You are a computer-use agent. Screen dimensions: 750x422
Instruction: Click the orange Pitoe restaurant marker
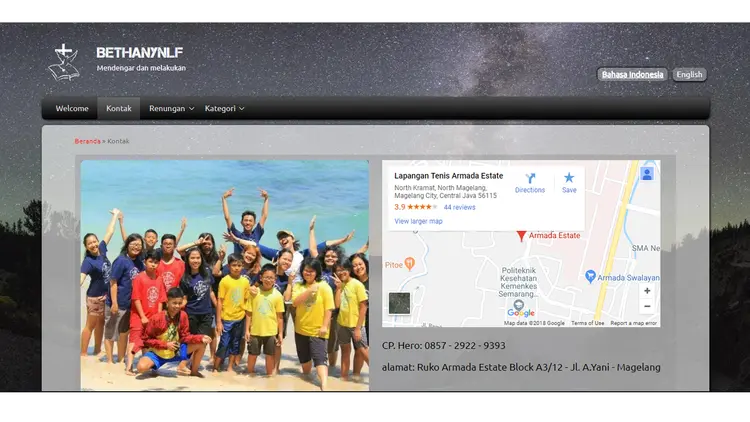410,263
